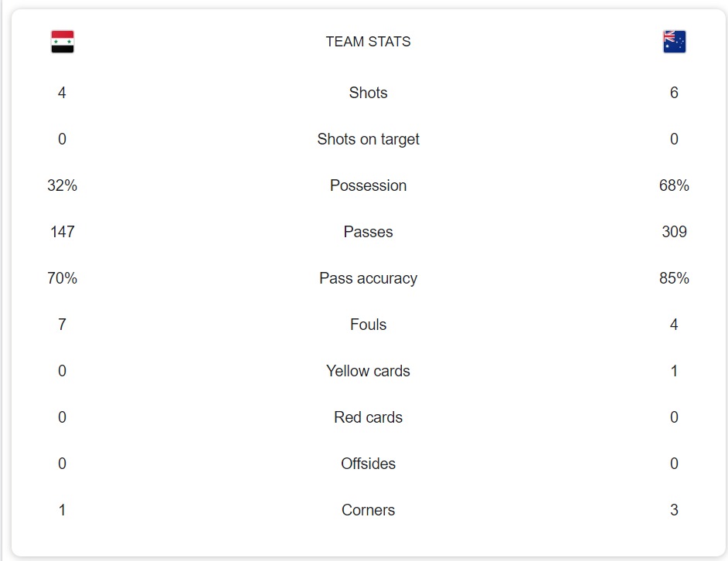
Task: Click the 32% possession value
Action: (62, 185)
